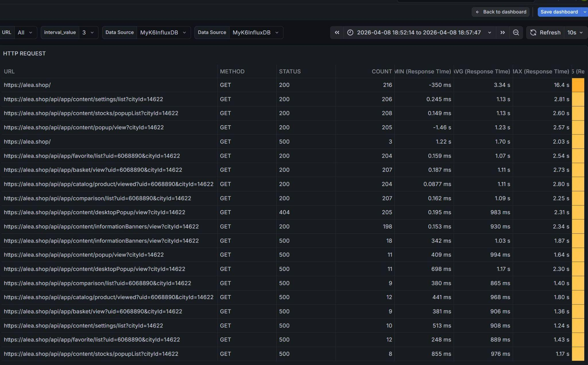Sort table by the STATUS column header
Image resolution: width=588 pixels, height=365 pixels.
point(290,71)
